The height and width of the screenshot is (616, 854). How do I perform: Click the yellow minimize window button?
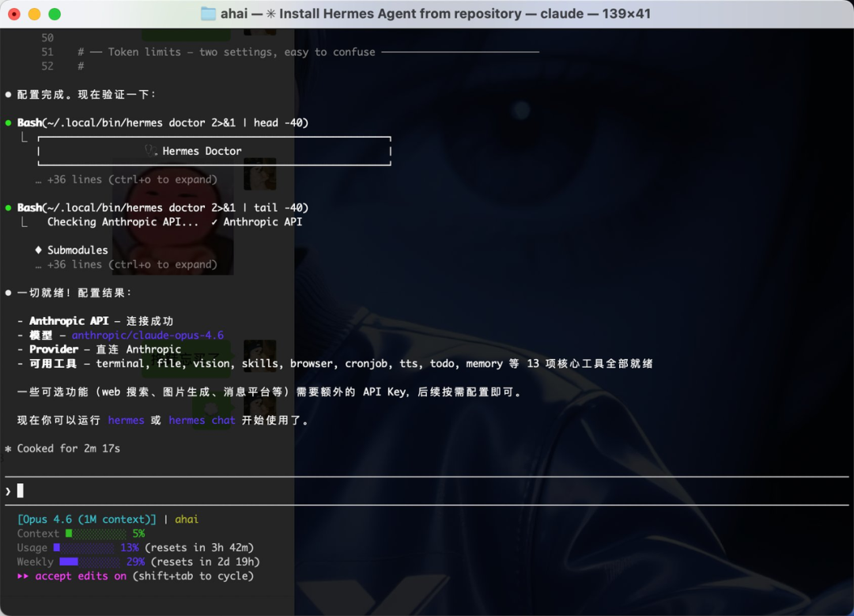[34, 14]
